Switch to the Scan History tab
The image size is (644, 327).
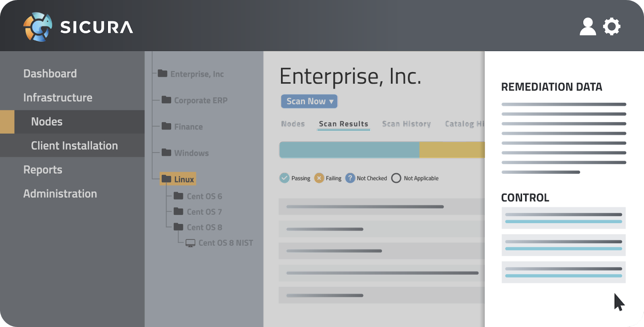click(406, 124)
